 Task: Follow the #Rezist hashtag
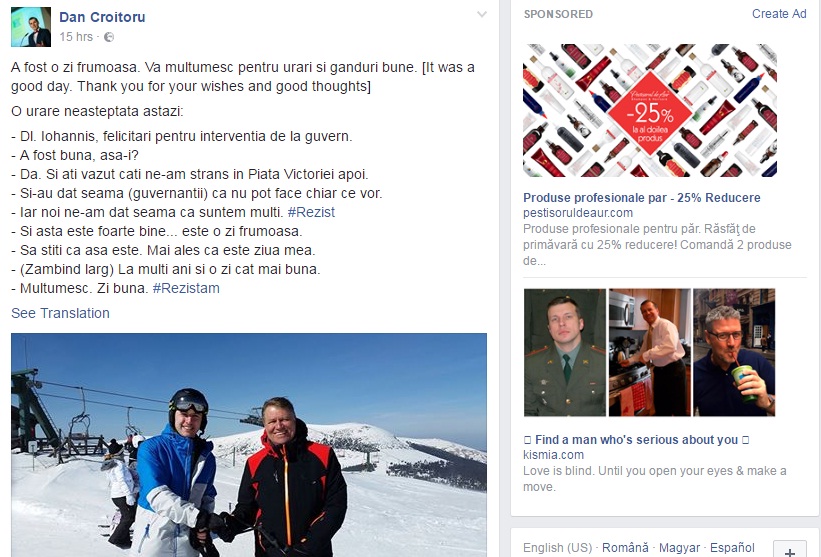coord(311,212)
